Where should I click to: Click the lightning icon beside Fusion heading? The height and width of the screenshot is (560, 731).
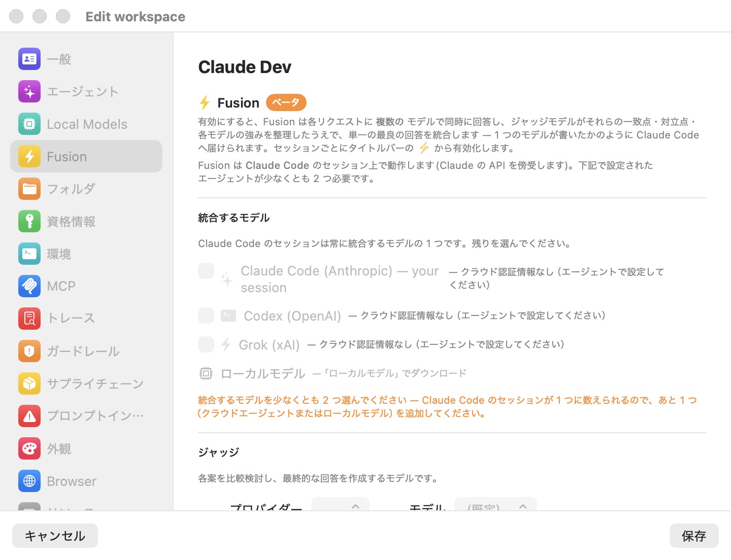[x=205, y=103]
